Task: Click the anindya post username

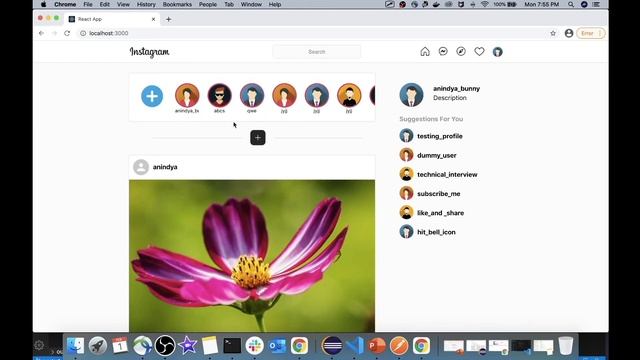Action: click(x=165, y=167)
